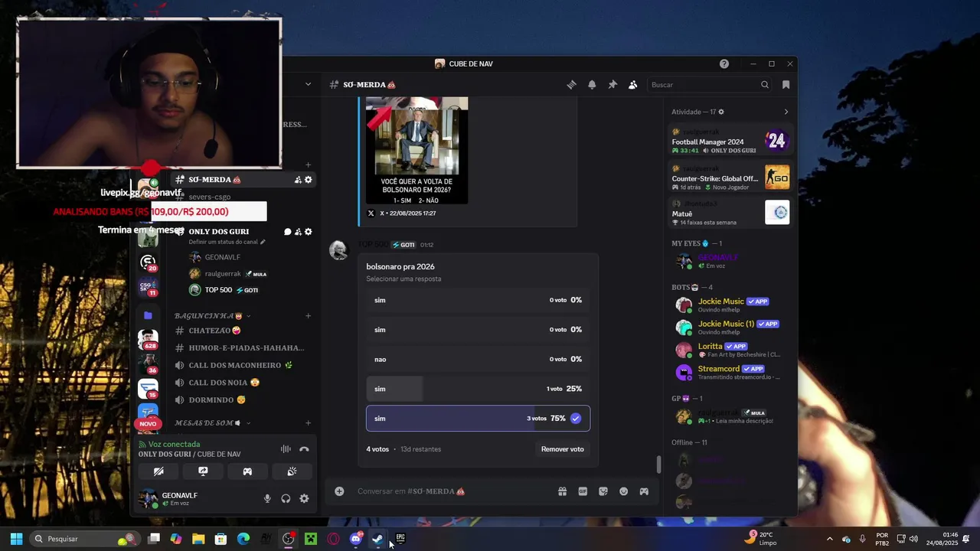Open the emoji picker

pyautogui.click(x=623, y=491)
